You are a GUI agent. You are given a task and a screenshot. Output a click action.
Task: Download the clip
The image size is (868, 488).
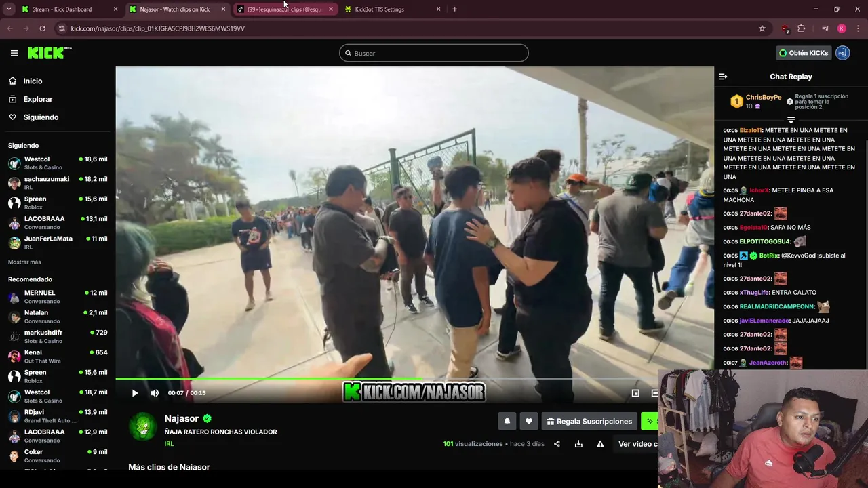click(578, 444)
